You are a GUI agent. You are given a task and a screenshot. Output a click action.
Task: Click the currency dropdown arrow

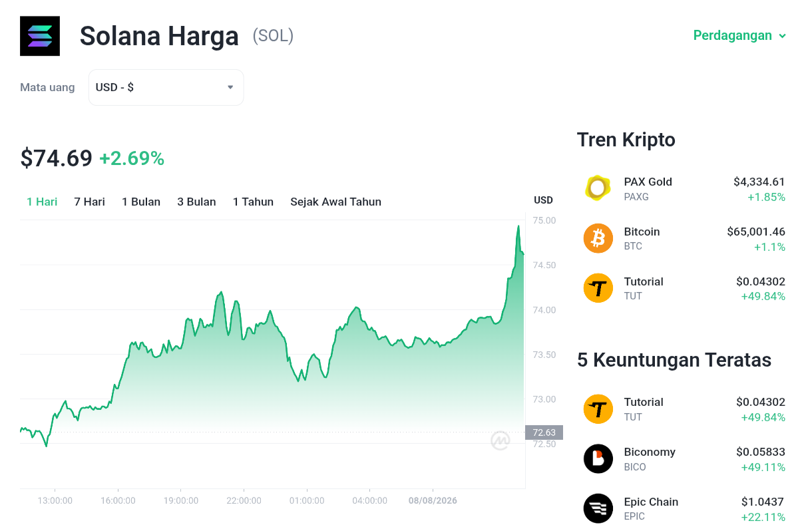click(x=230, y=87)
